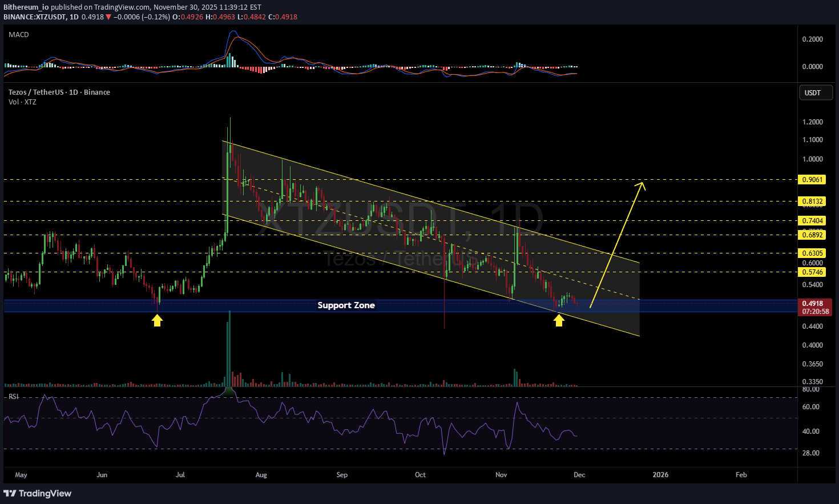Click the yellow arrow near the June support bounce
The image size is (839, 504).
click(158, 320)
